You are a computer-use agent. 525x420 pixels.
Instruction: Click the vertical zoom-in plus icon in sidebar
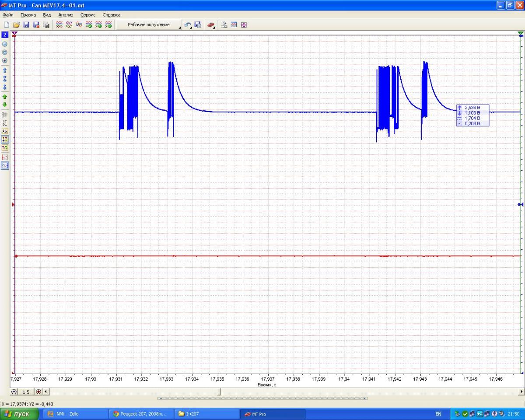tap(5, 60)
